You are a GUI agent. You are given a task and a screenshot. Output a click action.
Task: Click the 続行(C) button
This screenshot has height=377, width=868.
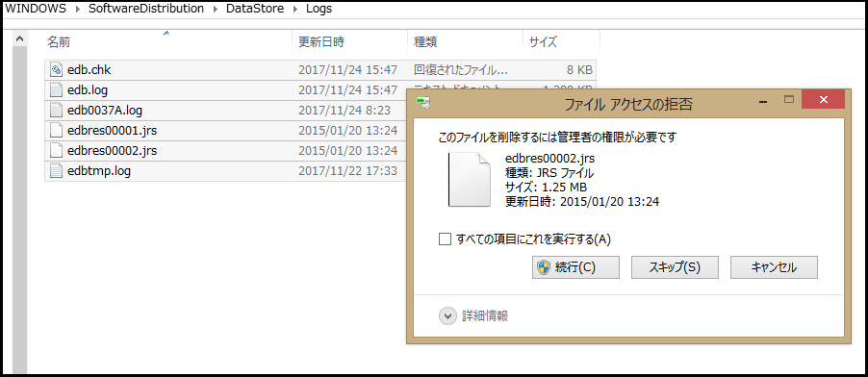[575, 267]
